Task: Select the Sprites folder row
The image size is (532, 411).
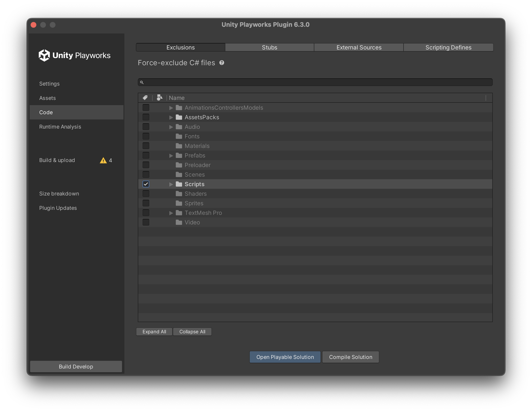Action: 315,203
